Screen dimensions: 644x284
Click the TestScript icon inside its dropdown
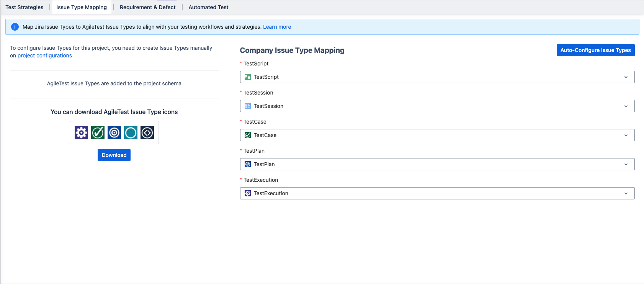[248, 77]
